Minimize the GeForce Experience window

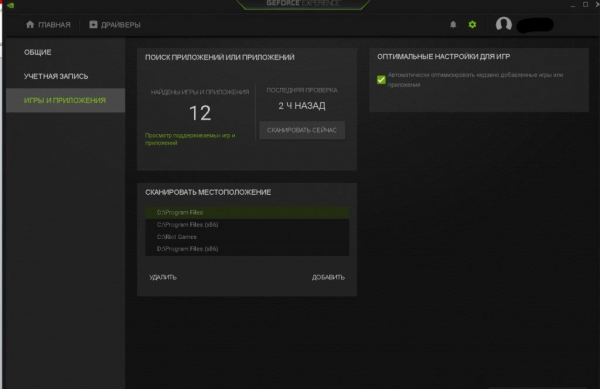coord(573,5)
